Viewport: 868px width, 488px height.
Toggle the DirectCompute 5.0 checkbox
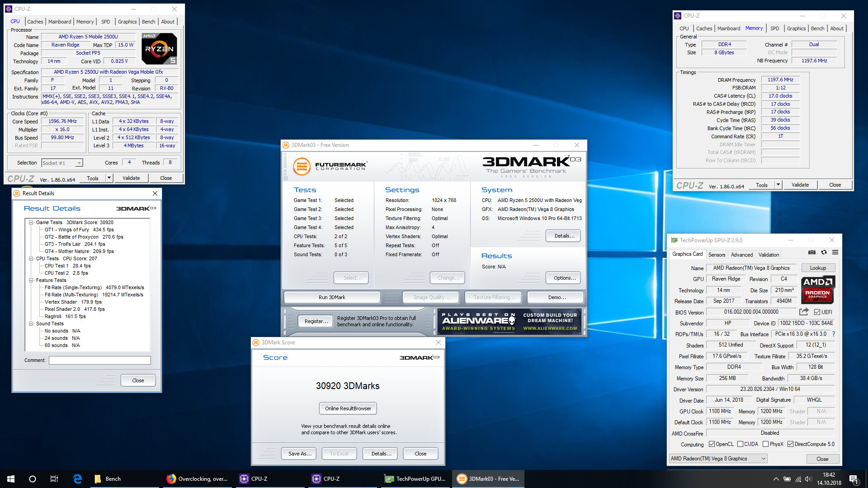(790, 444)
